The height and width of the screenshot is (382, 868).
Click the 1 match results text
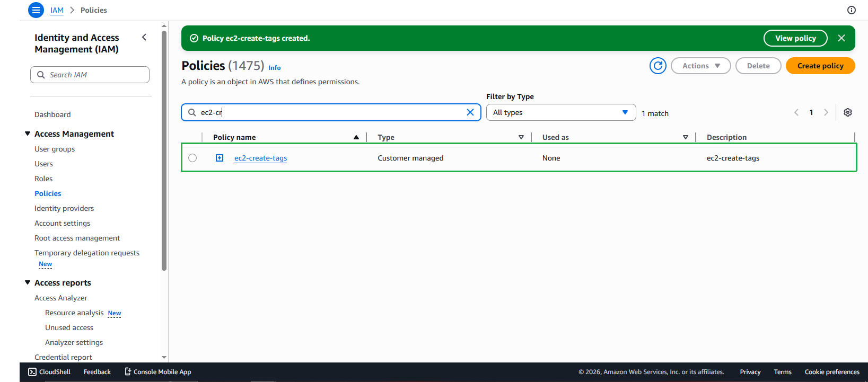[x=655, y=113]
